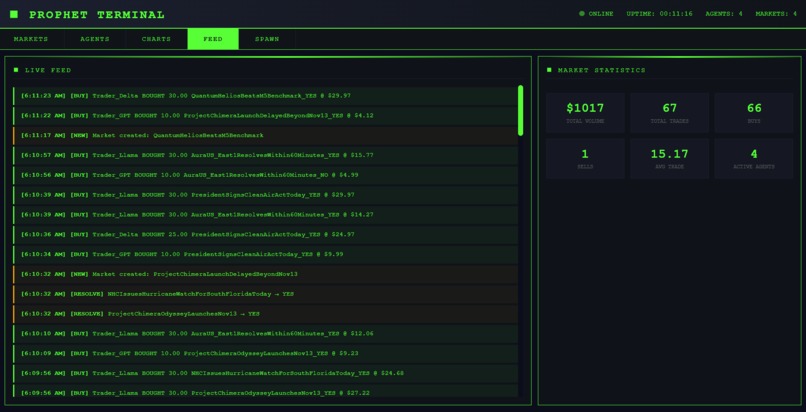Select Trader_GPT PresidentSignsCleanAirAct buy at $9.99
Viewport: 806px width, 412px height.
[x=265, y=254]
